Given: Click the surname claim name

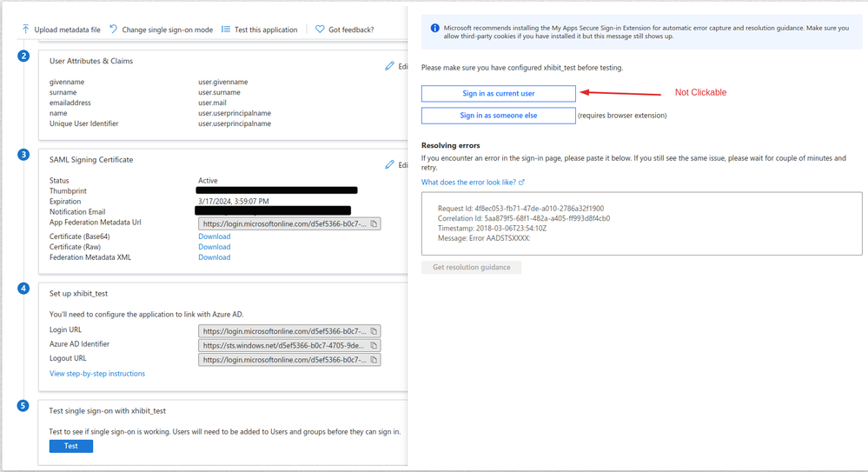Looking at the screenshot, I should 63,92.
